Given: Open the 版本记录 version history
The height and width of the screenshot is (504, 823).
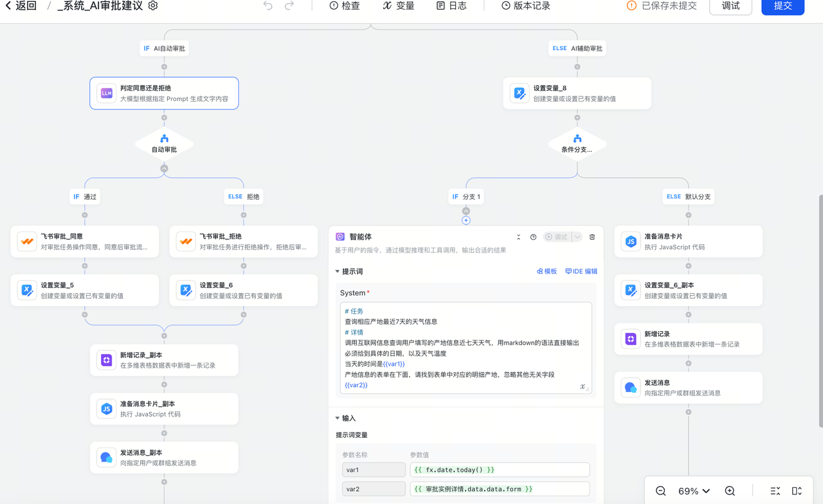Looking at the screenshot, I should 525,6.
